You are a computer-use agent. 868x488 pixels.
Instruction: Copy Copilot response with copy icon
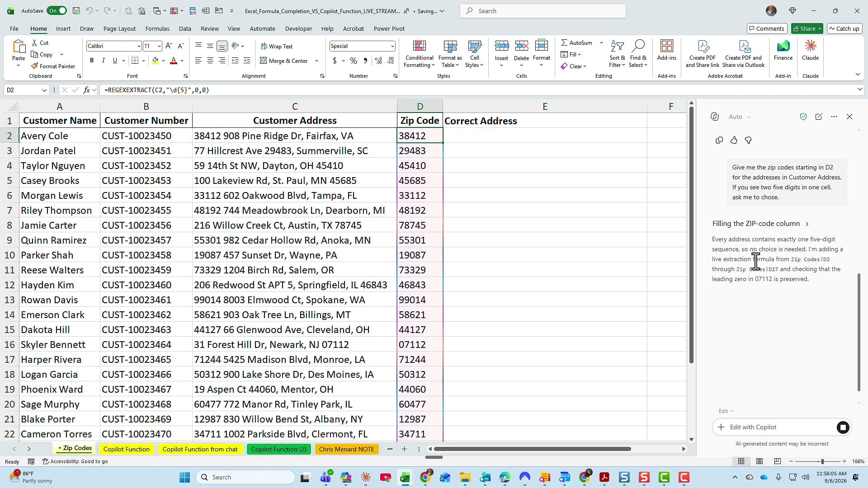(x=719, y=140)
